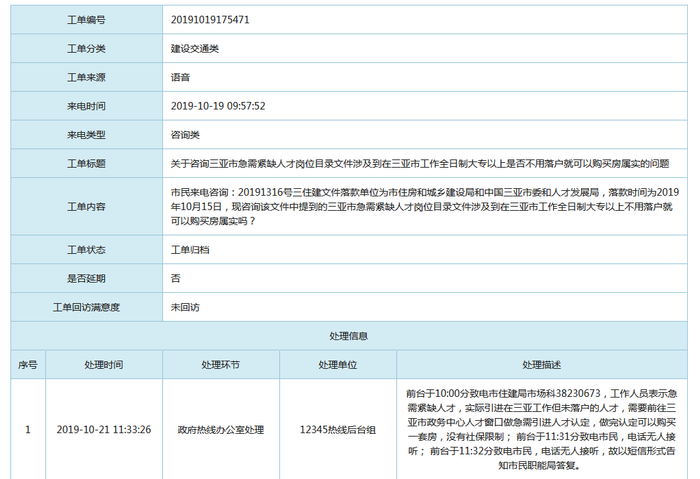Click the 工单标题 title text
Viewport: 700px width, 479px height.
click(x=420, y=163)
